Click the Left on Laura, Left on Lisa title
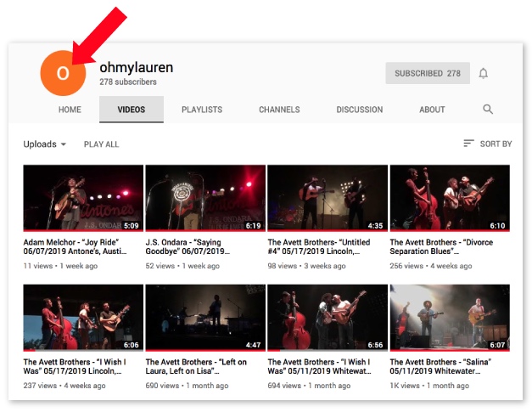Image resolution: width=532 pixels, height=412 pixels. (x=196, y=366)
